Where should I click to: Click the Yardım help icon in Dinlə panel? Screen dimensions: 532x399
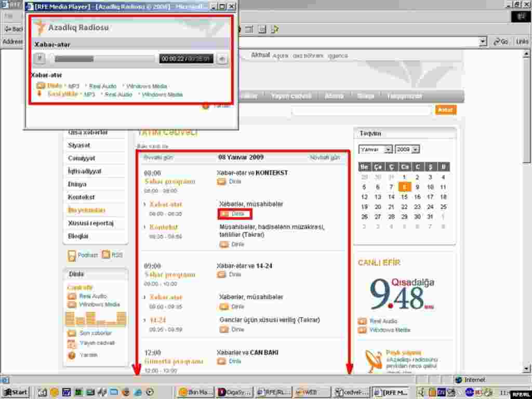(72, 355)
